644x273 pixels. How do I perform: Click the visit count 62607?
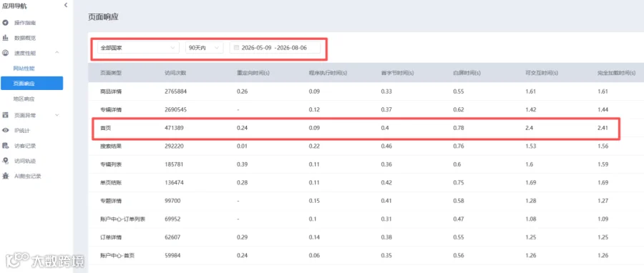[172, 237]
